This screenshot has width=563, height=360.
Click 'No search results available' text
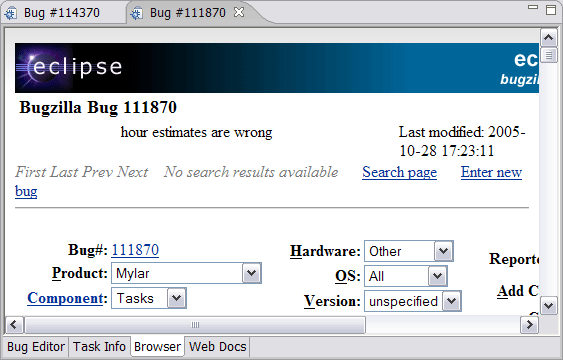coord(251,172)
